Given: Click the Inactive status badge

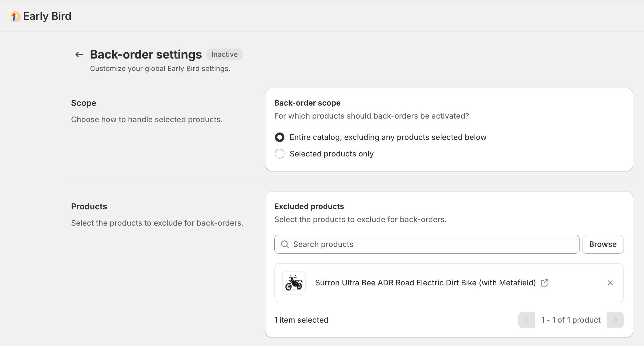Looking at the screenshot, I should 224,54.
